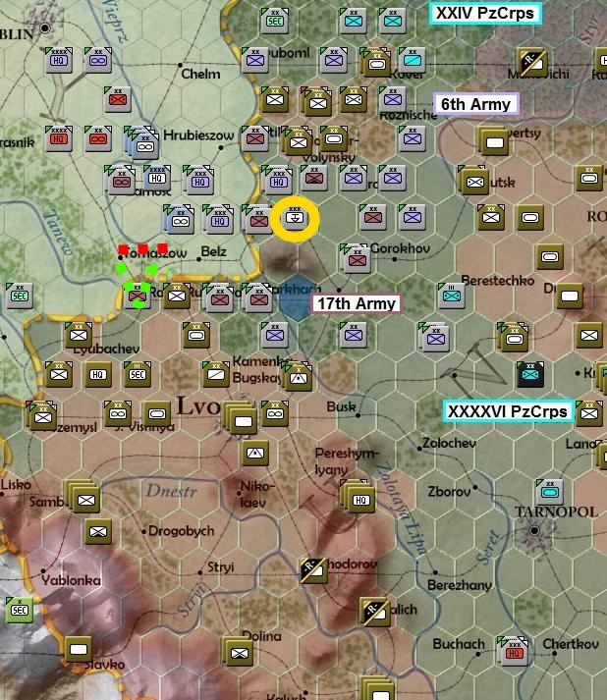Click the Hrubieszow town name
This screenshot has width=607, height=700.
coord(198,135)
